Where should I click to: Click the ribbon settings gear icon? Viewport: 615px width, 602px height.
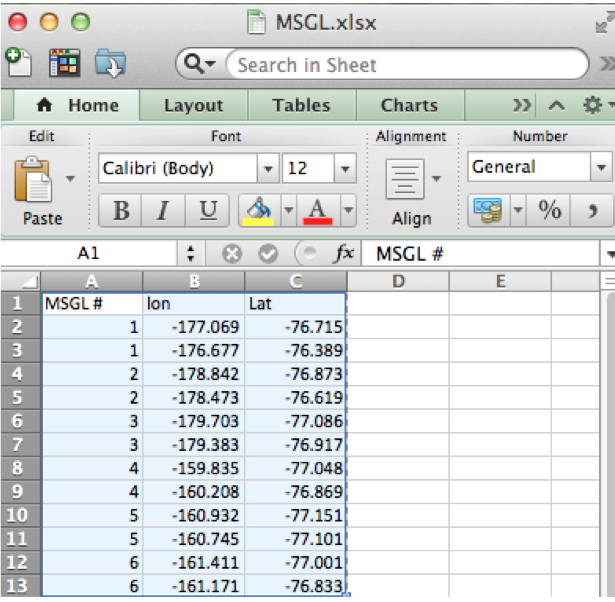[592, 105]
